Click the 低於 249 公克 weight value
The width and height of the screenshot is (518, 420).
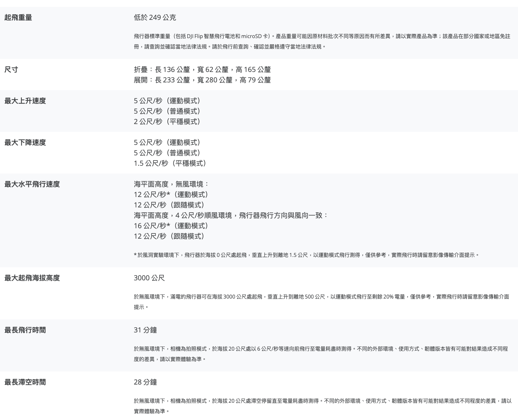click(x=155, y=18)
